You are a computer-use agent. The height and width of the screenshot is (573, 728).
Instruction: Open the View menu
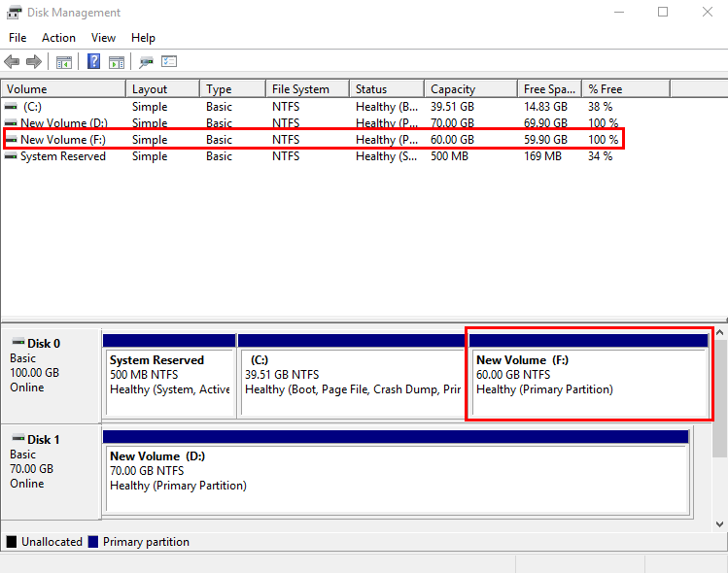[x=103, y=38]
